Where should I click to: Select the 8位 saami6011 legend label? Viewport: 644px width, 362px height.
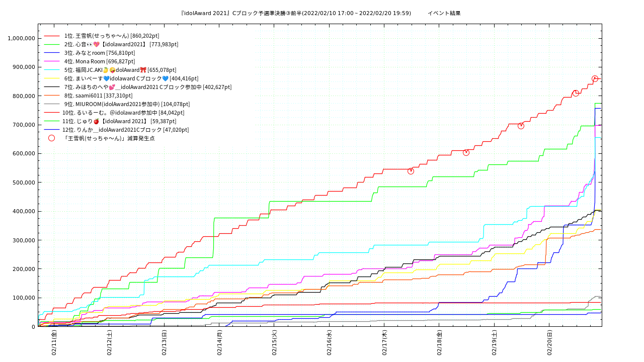[98, 96]
